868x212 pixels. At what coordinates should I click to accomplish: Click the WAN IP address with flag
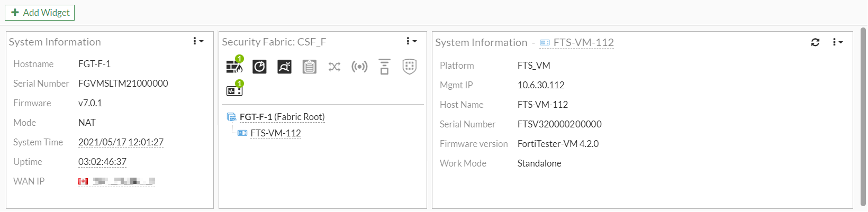117,181
